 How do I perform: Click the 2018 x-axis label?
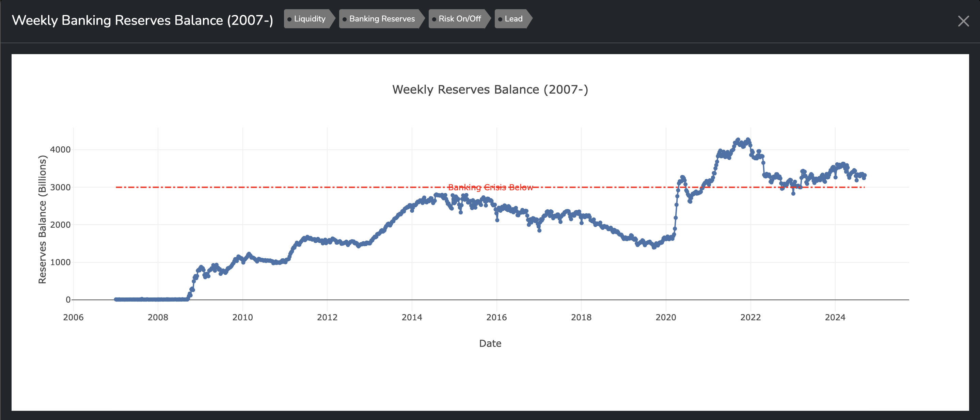(581, 317)
